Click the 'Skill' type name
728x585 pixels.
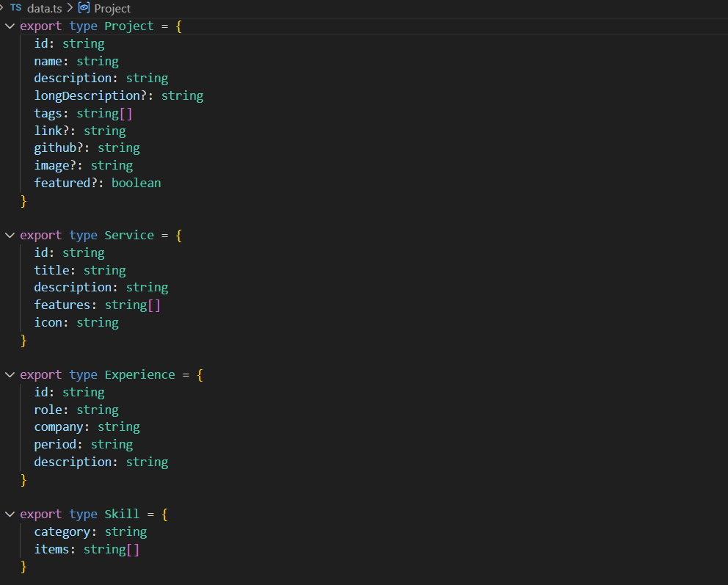tap(122, 514)
